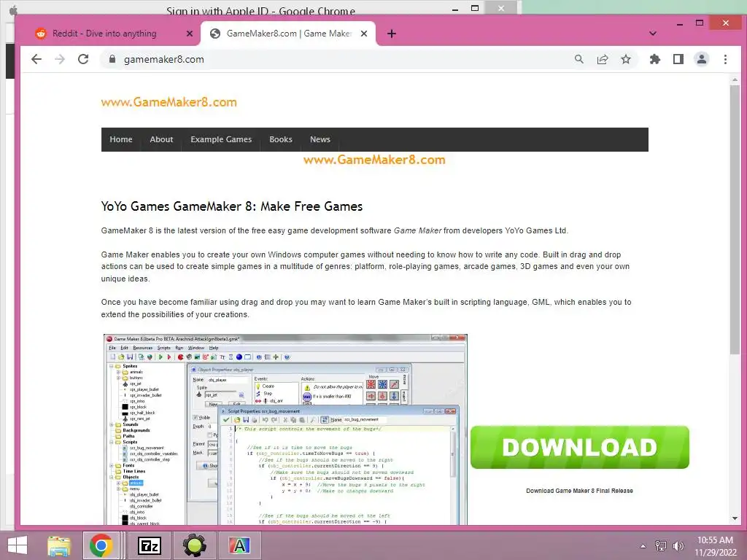
Task: Click the green DOWNLOAD button
Action: point(580,447)
